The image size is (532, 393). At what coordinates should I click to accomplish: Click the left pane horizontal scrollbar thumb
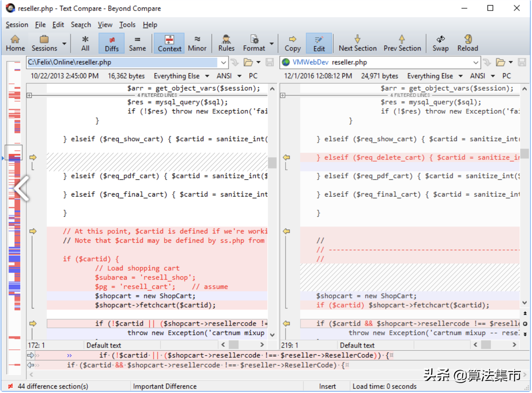[x=234, y=345]
